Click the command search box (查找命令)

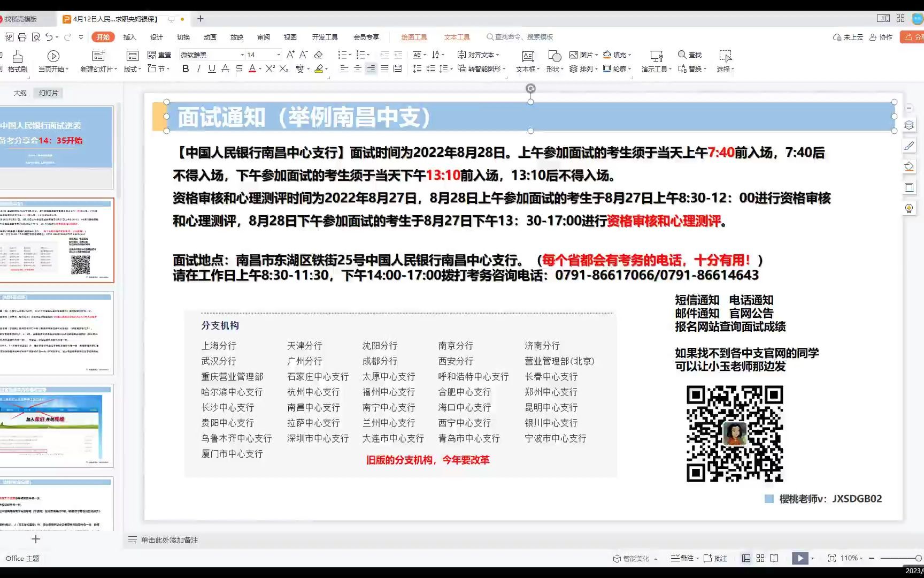click(x=520, y=37)
